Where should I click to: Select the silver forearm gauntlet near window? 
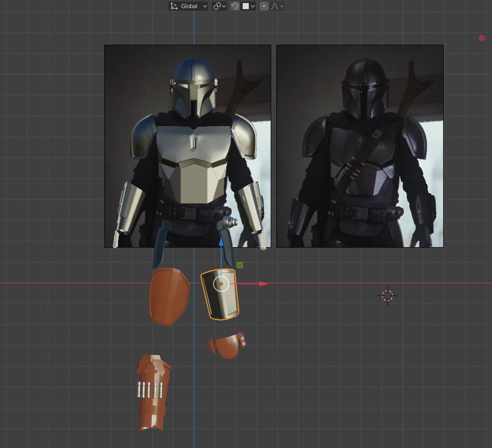pyautogui.click(x=250, y=207)
